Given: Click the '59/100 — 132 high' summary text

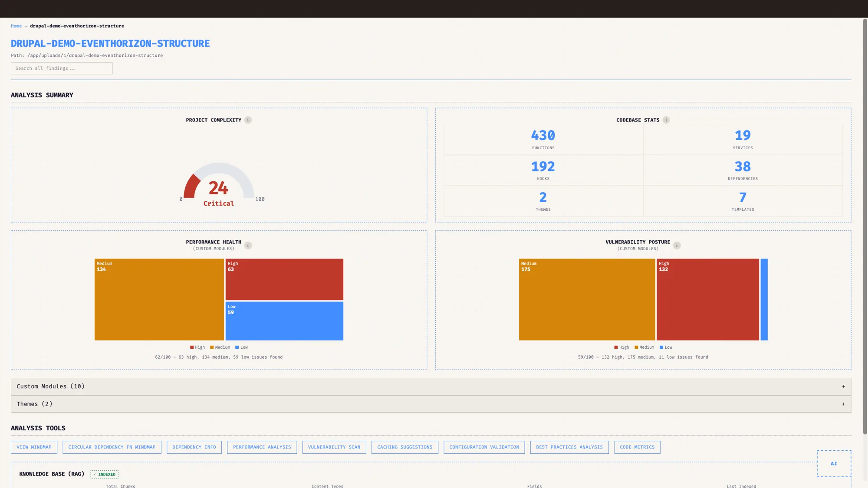Looking at the screenshot, I should pos(643,357).
